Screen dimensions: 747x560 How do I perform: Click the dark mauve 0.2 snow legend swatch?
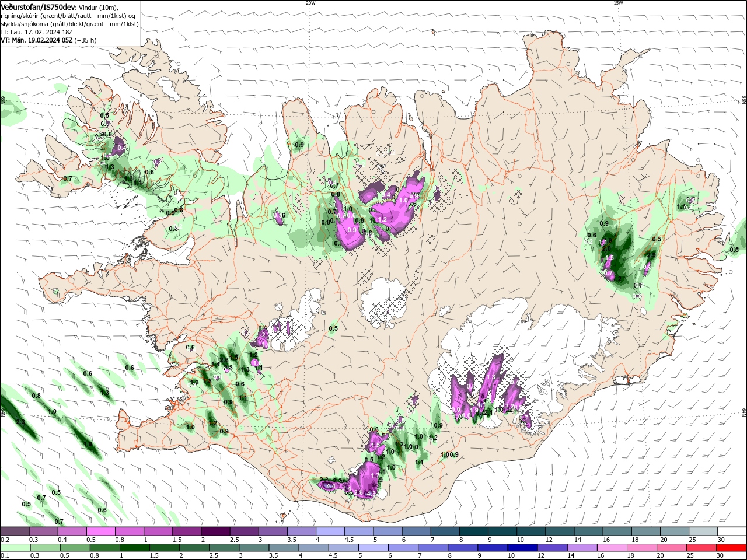pyautogui.click(x=15, y=531)
